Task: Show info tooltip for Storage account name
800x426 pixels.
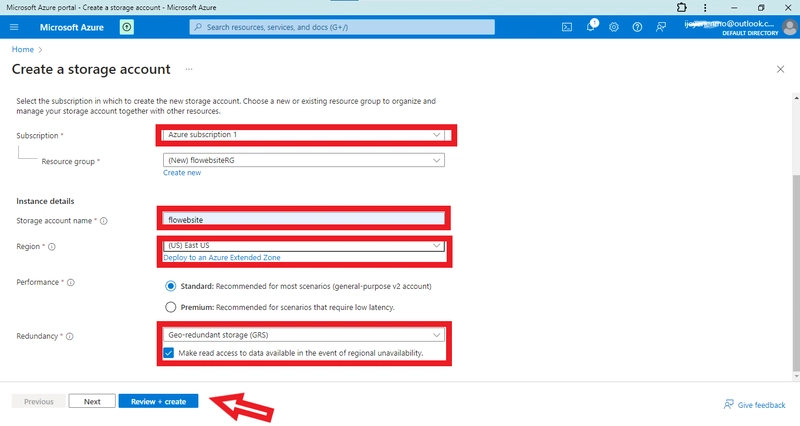Action: tap(104, 221)
